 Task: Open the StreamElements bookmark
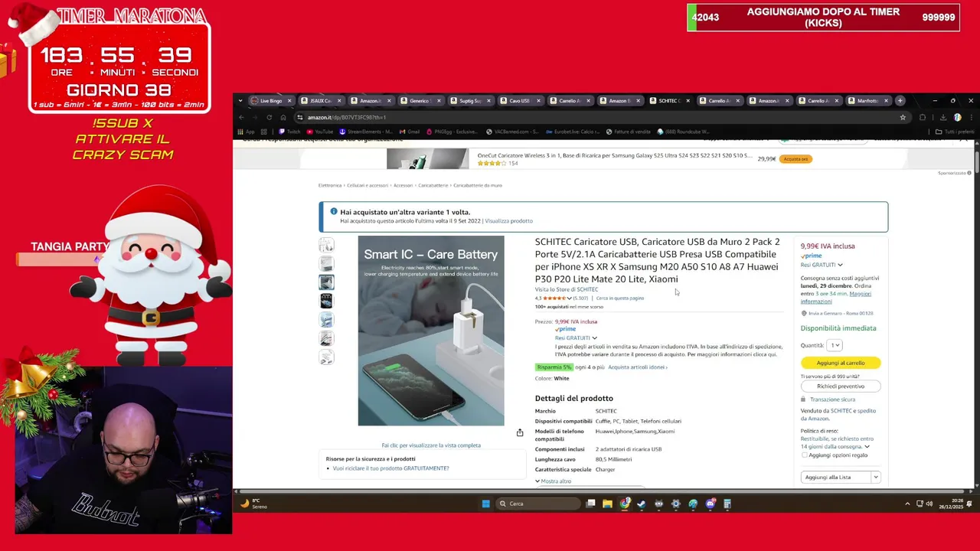(365, 132)
